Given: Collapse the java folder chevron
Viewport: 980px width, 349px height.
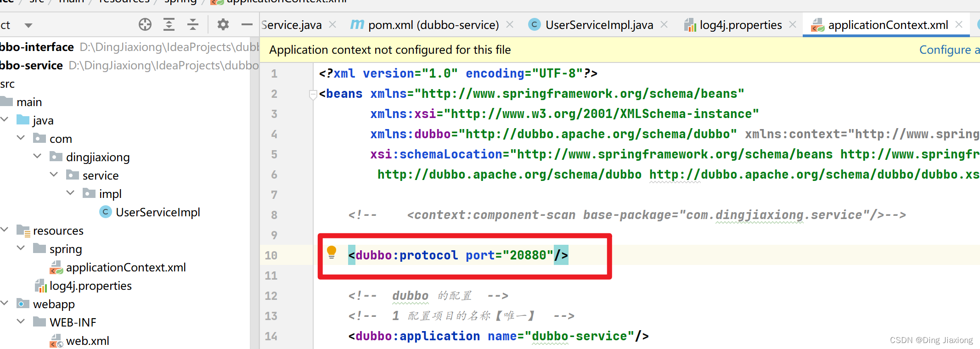Looking at the screenshot, I should click(x=5, y=119).
